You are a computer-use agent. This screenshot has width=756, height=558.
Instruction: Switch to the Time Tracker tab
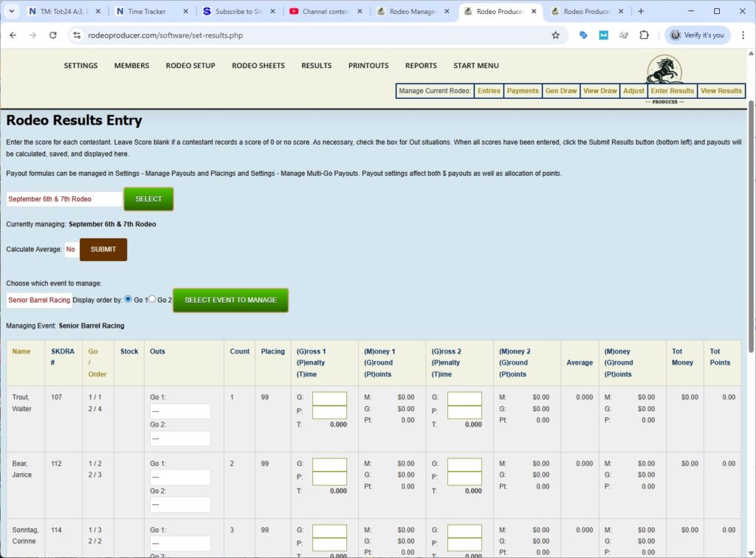[148, 11]
